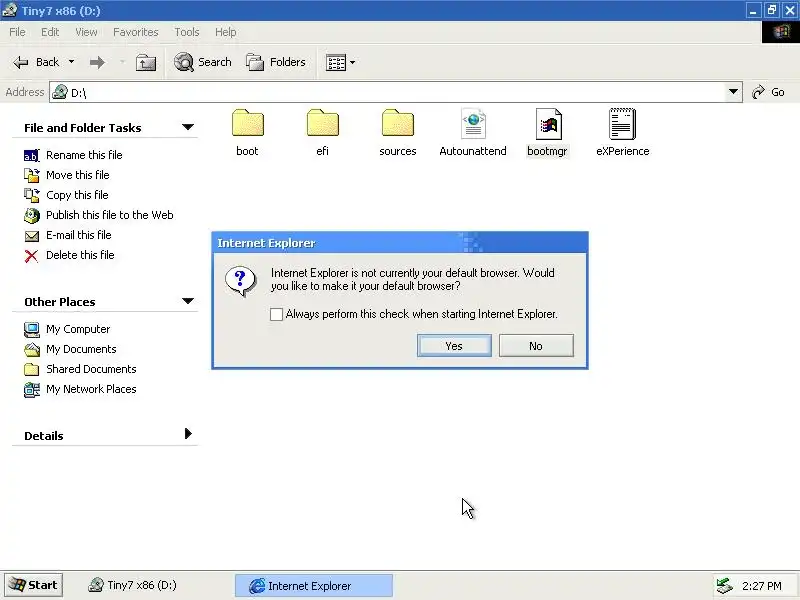Select the eXPerience text file icon
Screen dimensions: 800x600
(x=622, y=123)
